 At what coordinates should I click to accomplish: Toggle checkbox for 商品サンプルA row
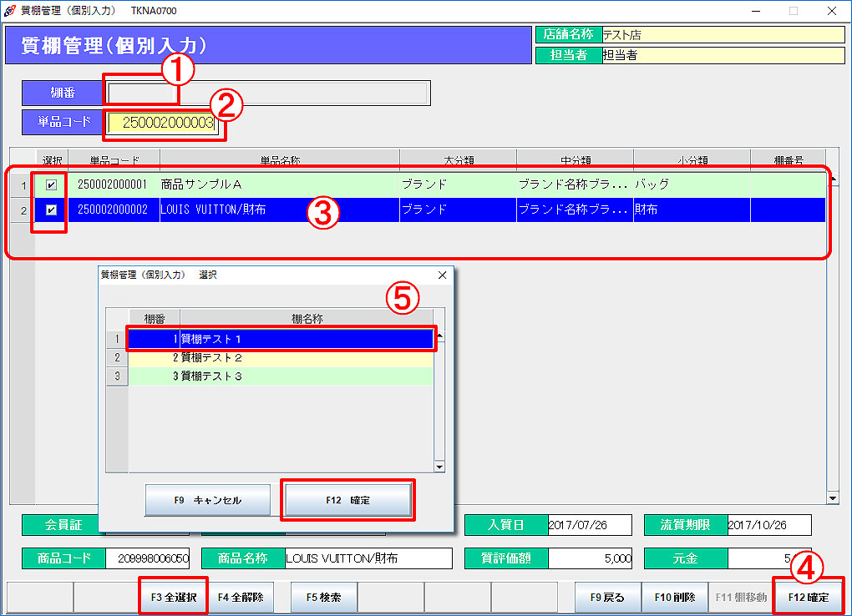point(51,184)
